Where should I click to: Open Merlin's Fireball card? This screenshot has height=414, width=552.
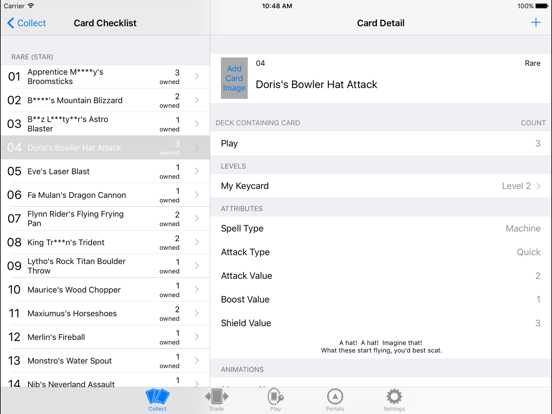(x=106, y=337)
